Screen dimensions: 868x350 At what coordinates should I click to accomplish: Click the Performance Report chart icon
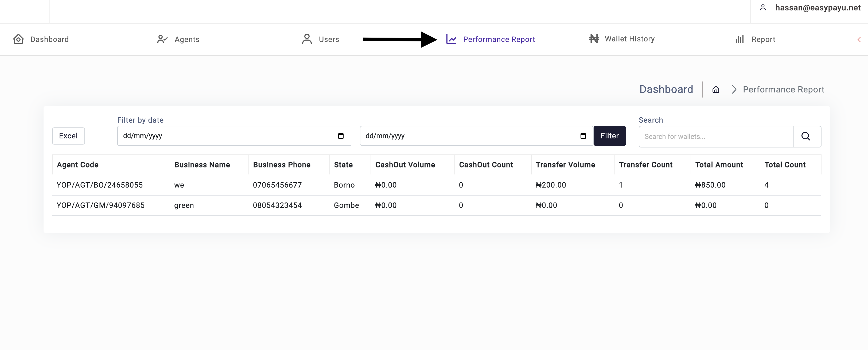(451, 39)
